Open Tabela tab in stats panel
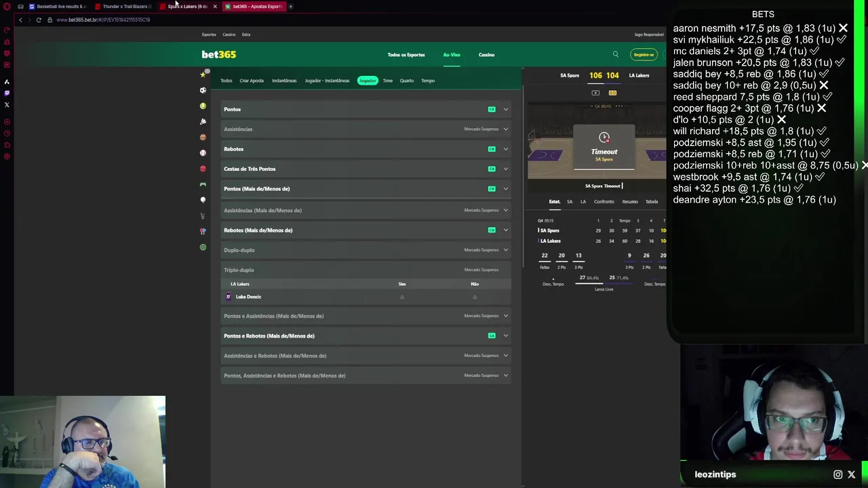 click(x=652, y=202)
